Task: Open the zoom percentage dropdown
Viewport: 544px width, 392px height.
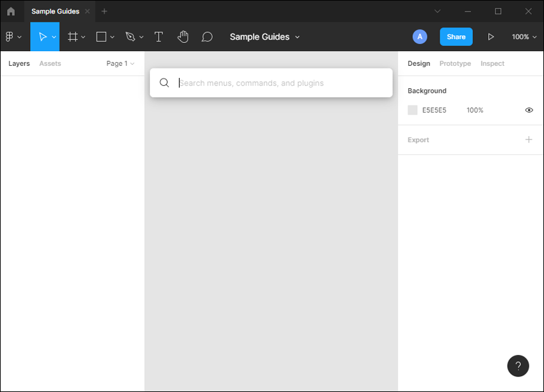Action: tap(524, 36)
